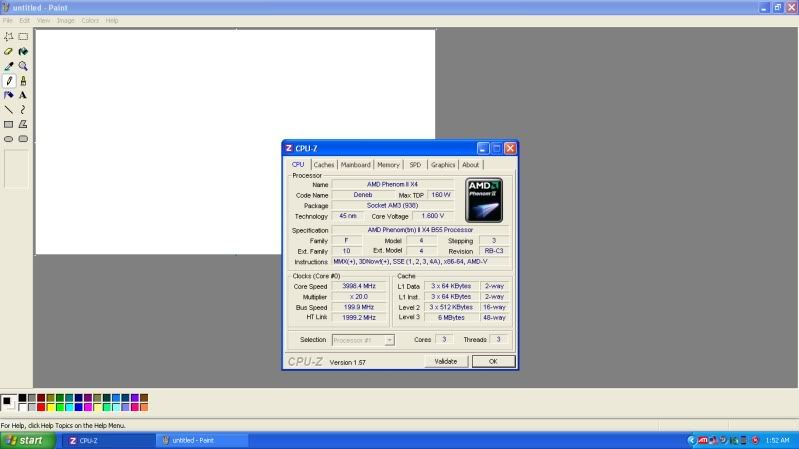799x449 pixels.
Task: Select the Pencil tool in Paint
Action: [9, 81]
